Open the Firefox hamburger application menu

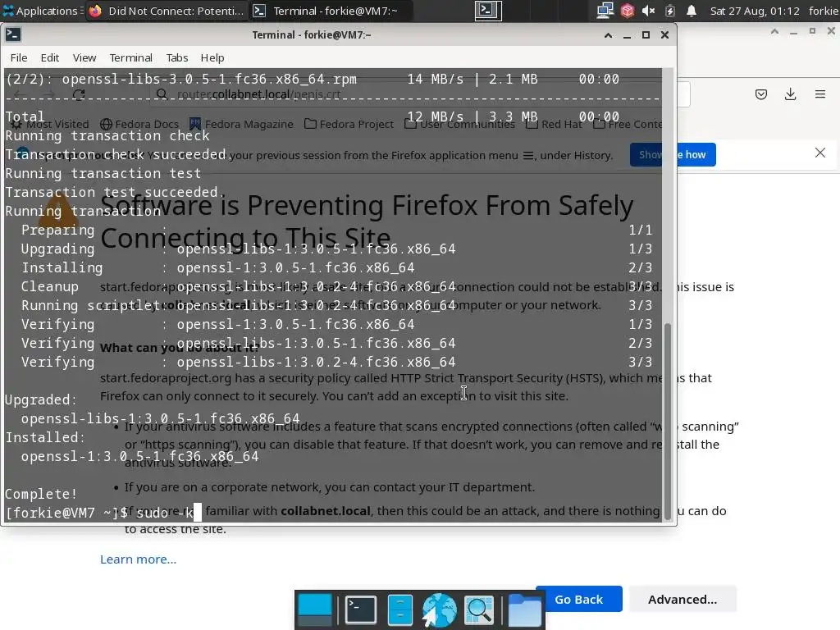tap(820, 95)
